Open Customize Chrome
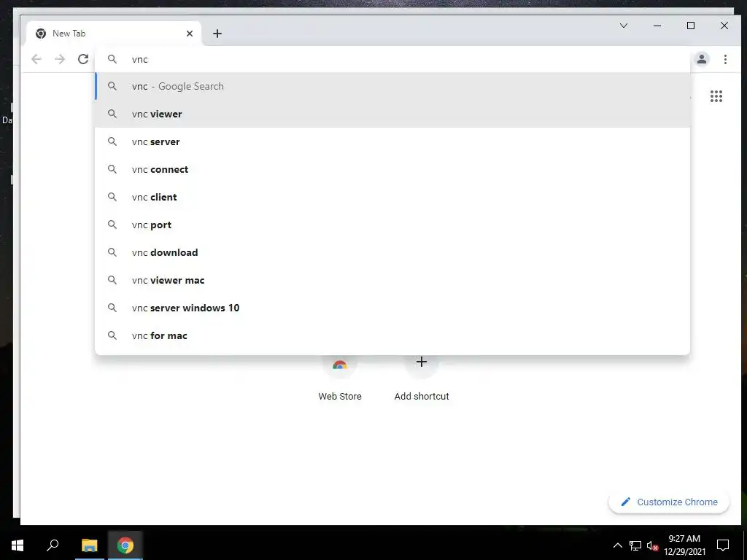The width and height of the screenshot is (747, 560). point(669,502)
